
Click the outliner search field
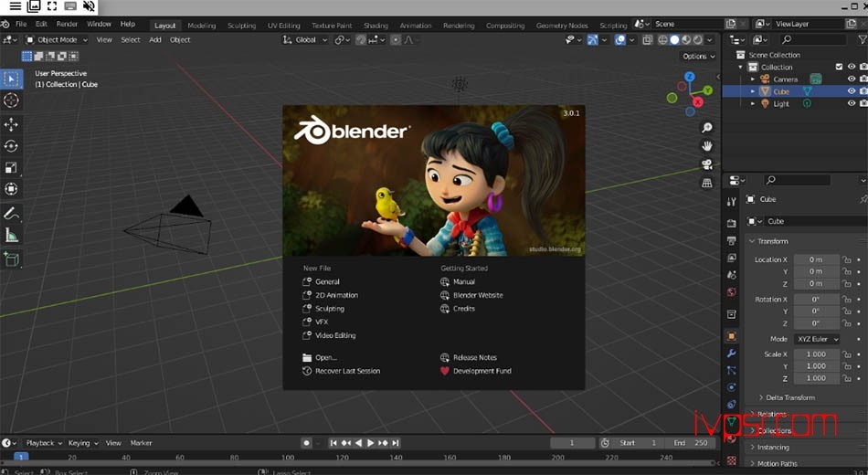point(812,40)
